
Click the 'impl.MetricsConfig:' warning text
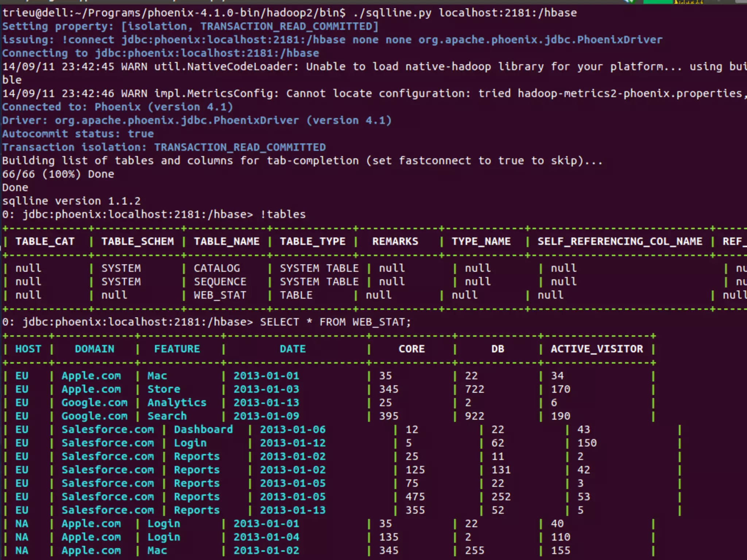(x=216, y=94)
